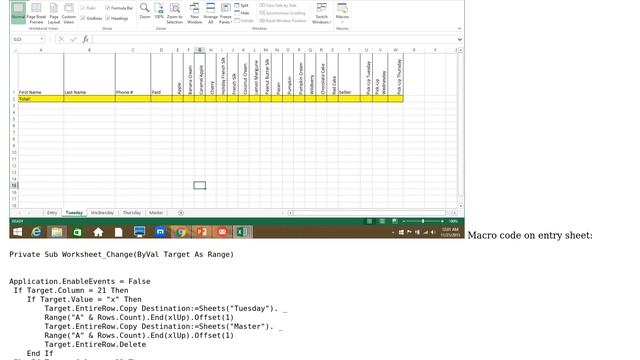The width and height of the screenshot is (640, 360).
Task: Click Arrange All windows
Action: (x=210, y=13)
